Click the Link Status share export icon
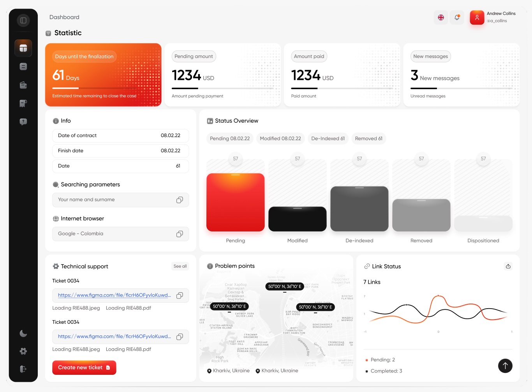The width and height of the screenshot is (532, 392). (x=508, y=267)
